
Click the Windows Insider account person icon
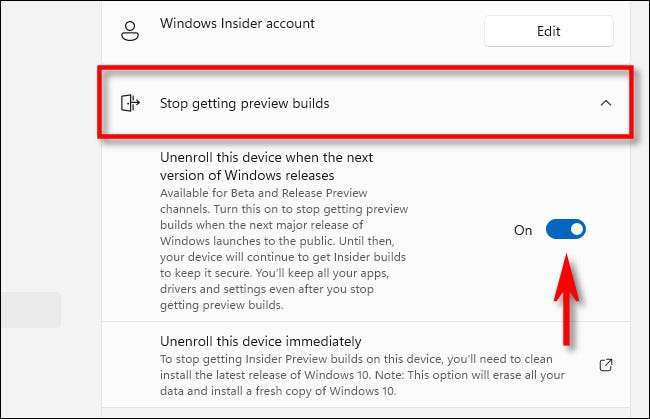(x=128, y=31)
